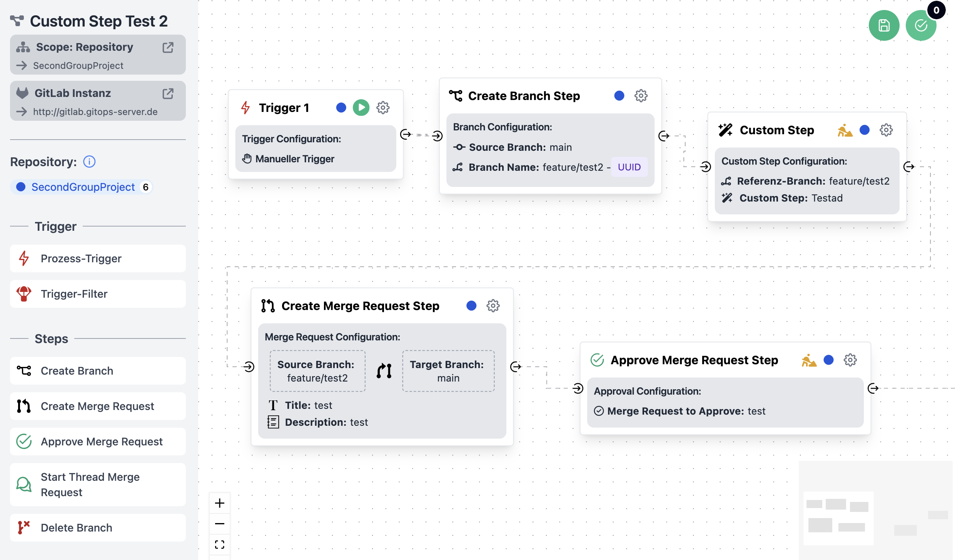The width and height of the screenshot is (955, 560).
Task: Click fit view canvas button
Action: (x=220, y=545)
